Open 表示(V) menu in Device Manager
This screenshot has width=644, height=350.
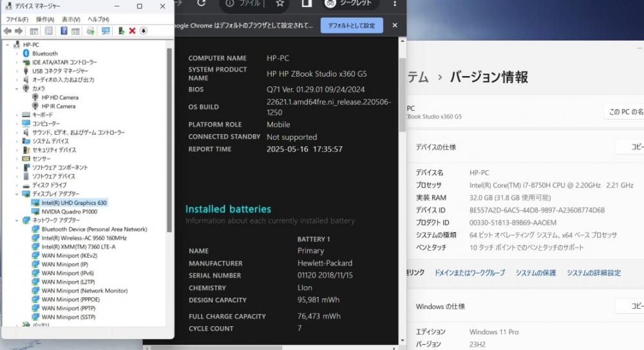[71, 19]
